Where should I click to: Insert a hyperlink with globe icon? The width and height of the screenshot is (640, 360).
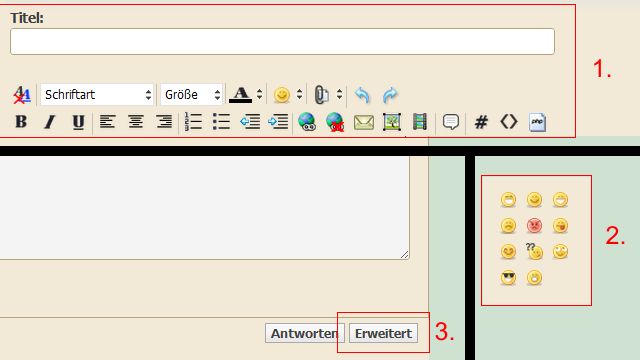click(x=307, y=122)
